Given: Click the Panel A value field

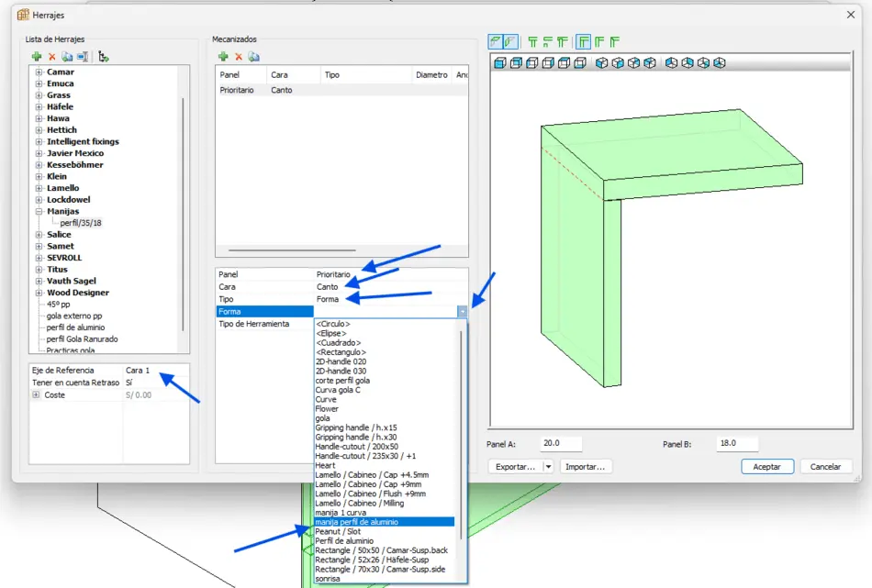Looking at the screenshot, I should point(561,444).
